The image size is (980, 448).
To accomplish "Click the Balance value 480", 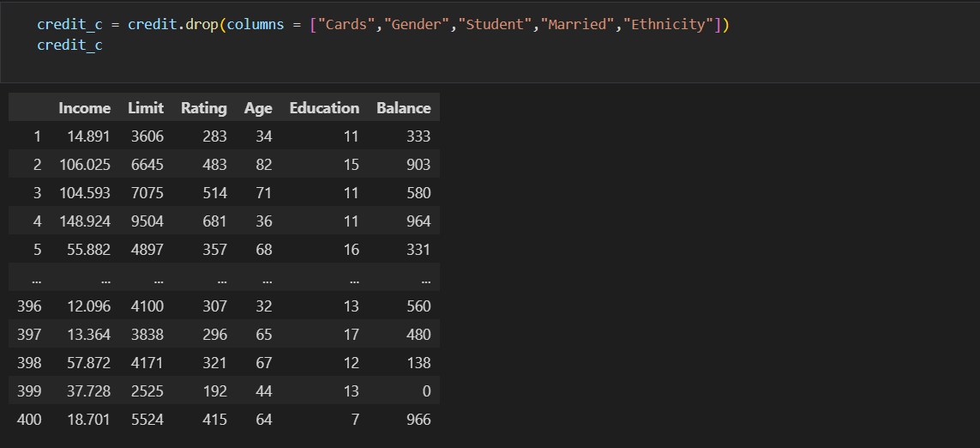I will click(x=418, y=334).
